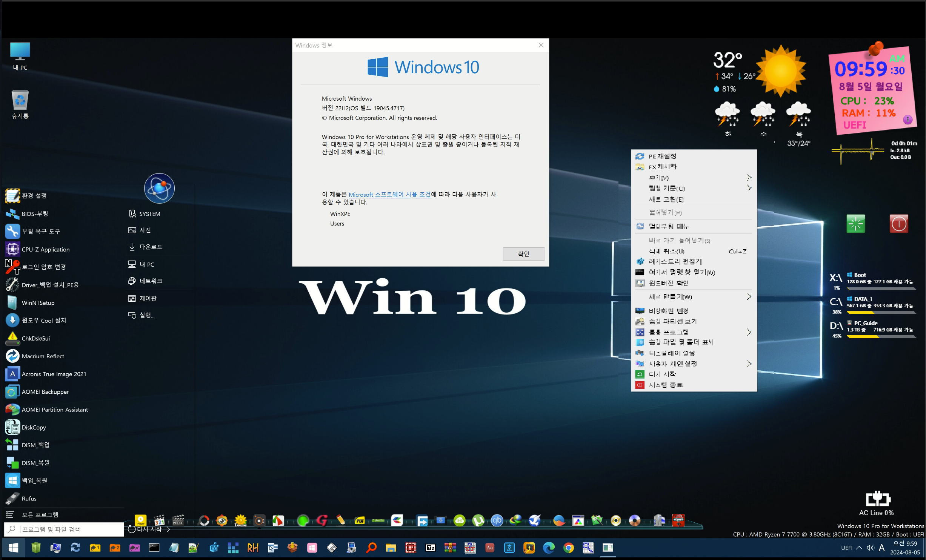Show hidden tray icons chevron
The width and height of the screenshot is (926, 560).
859,548
